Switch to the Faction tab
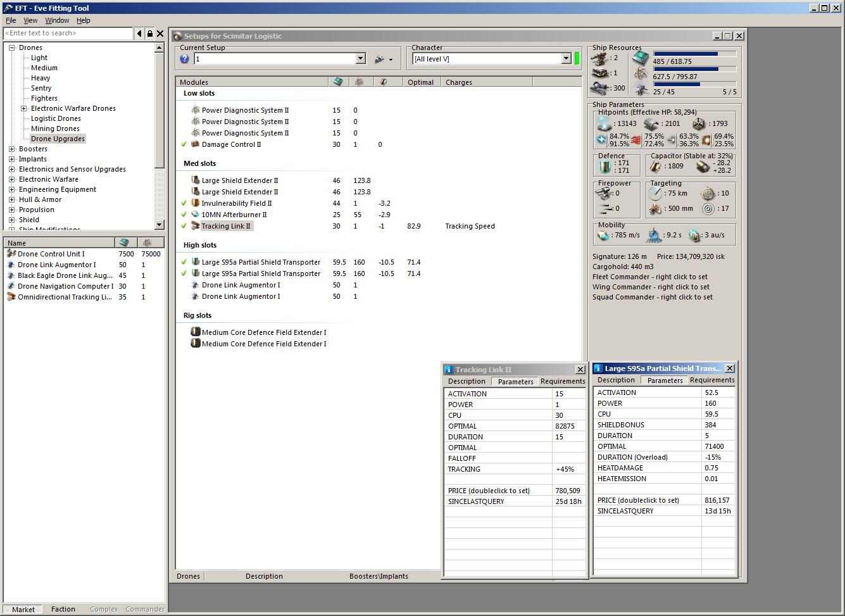845x616 pixels. [x=63, y=609]
